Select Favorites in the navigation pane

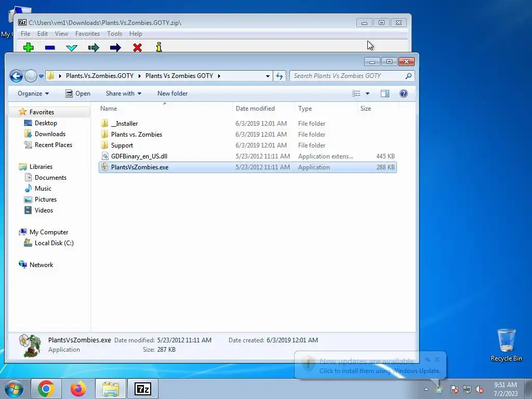[42, 112]
